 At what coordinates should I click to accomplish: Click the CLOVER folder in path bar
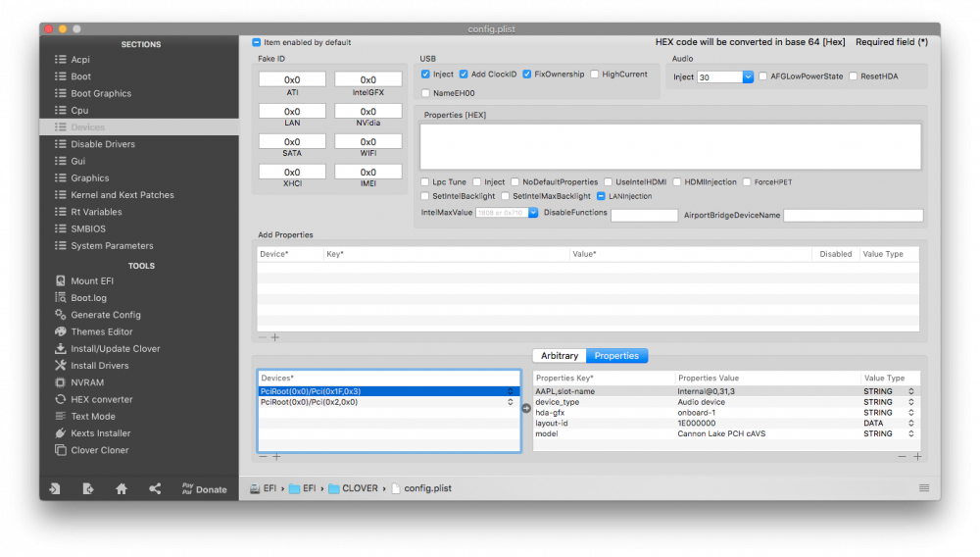353,488
